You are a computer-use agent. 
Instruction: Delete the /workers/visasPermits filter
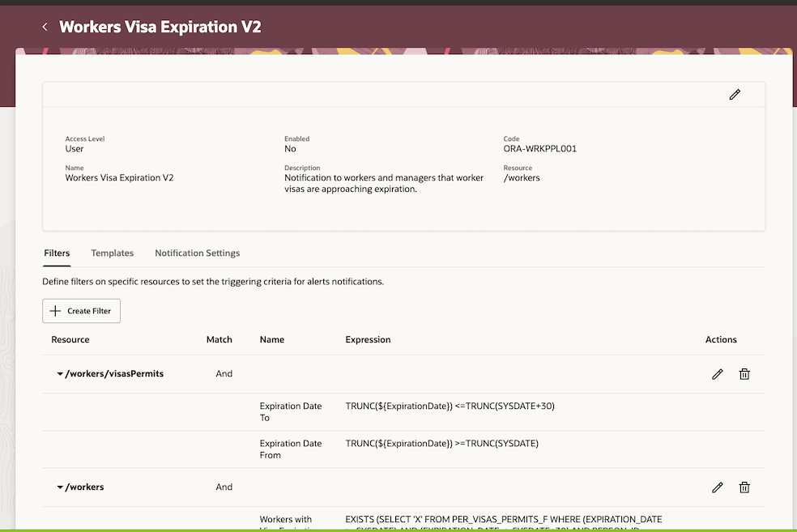click(x=744, y=374)
